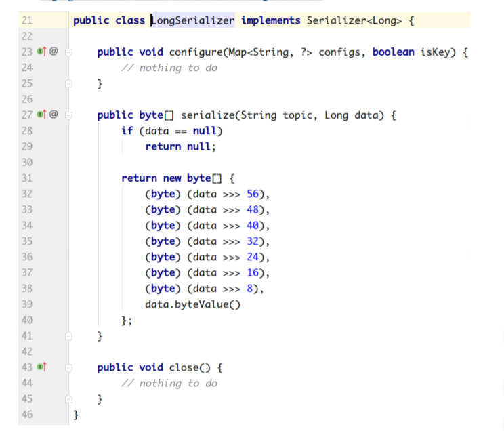Click the number 56 shift value
Viewport: 504px width, 431px height.
pos(253,194)
